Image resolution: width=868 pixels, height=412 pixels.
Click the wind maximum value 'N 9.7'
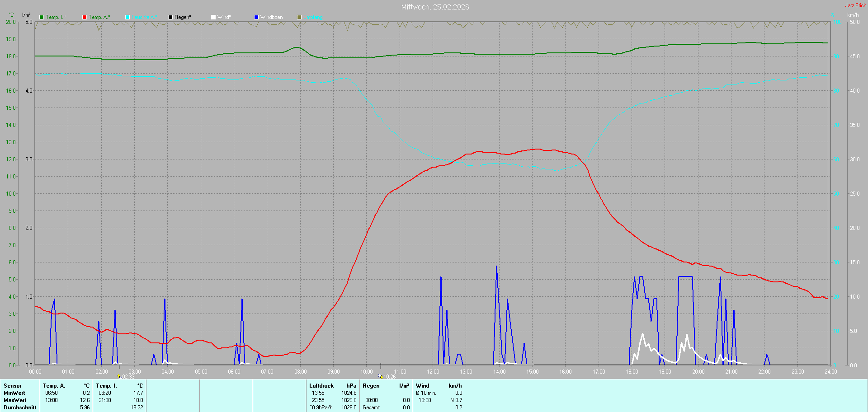[456, 400]
